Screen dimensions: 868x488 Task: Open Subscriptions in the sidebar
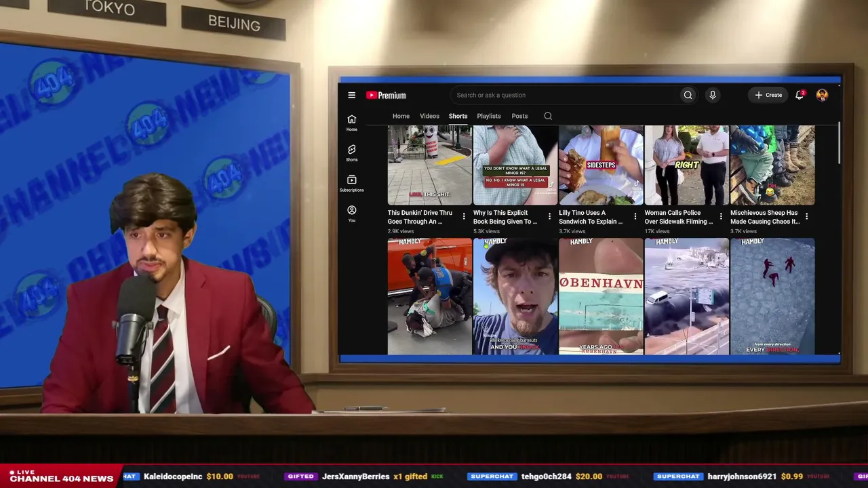click(x=351, y=183)
